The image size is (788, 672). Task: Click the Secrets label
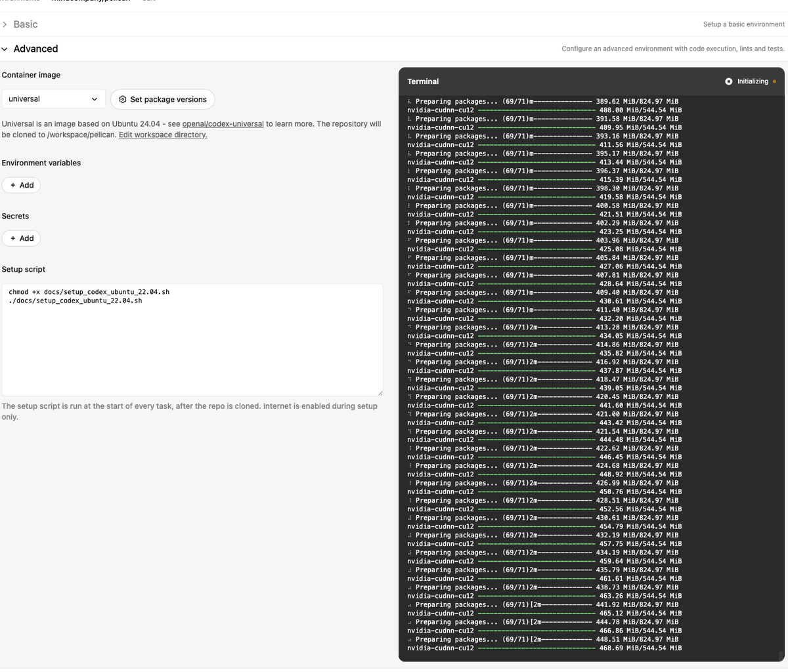click(x=15, y=216)
